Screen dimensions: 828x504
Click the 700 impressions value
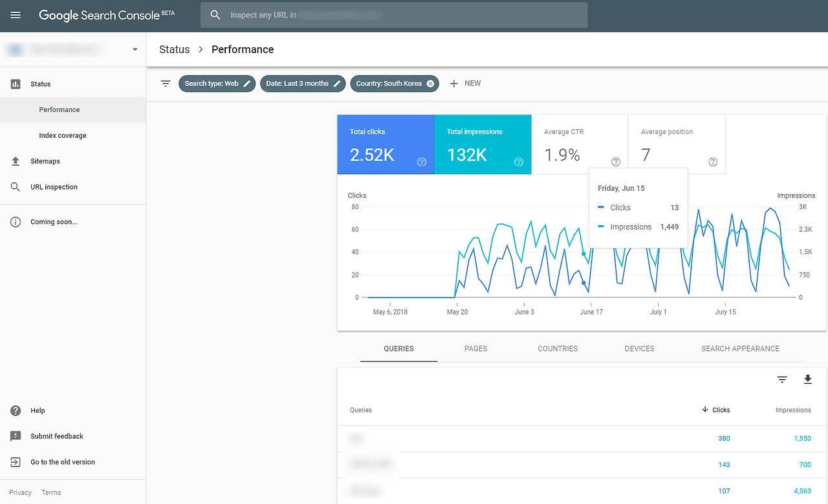coord(805,465)
